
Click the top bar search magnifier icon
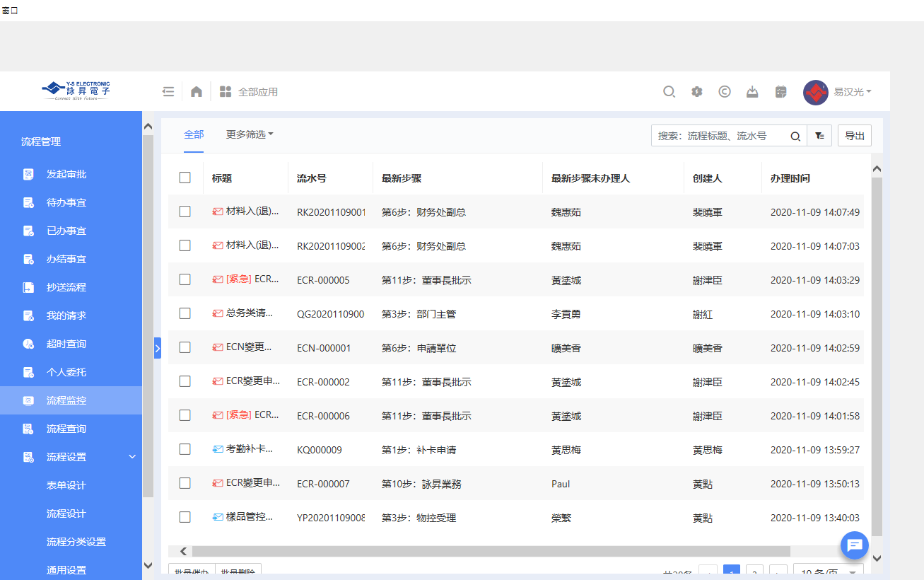point(669,91)
